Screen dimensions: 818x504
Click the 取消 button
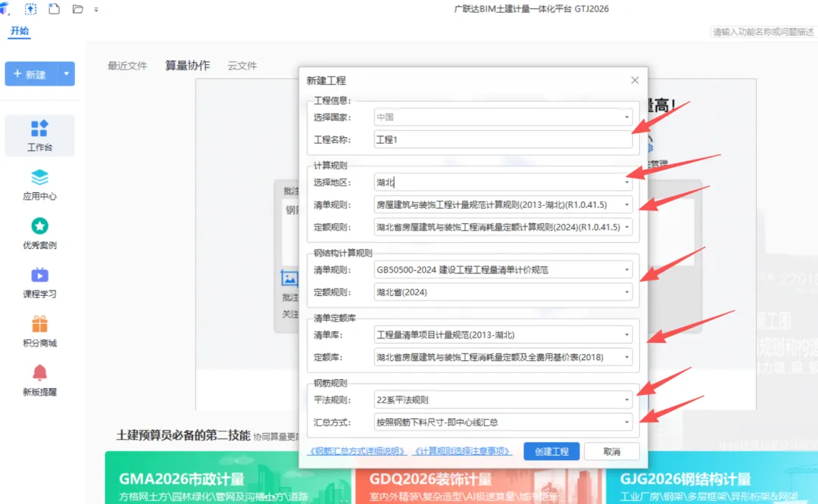pyautogui.click(x=612, y=451)
